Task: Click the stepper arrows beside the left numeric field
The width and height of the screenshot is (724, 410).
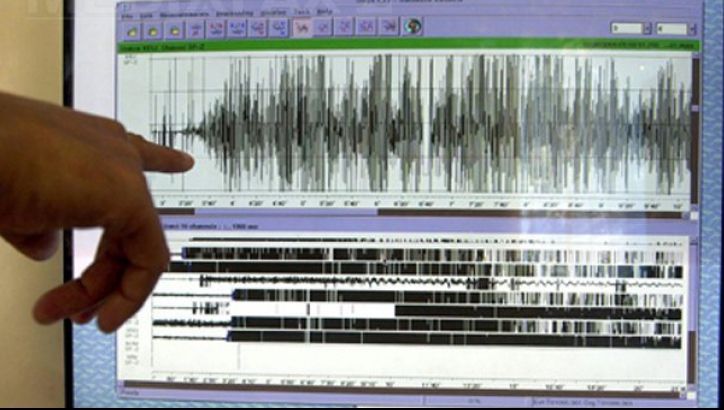Action: coord(647,29)
